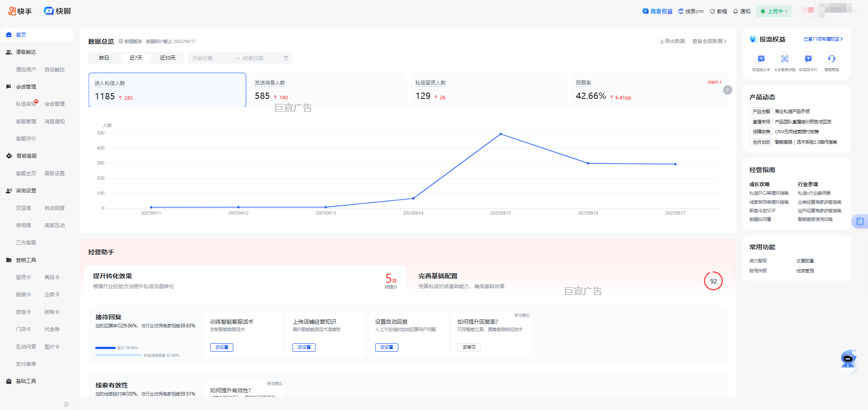Screen dimensions: 868x410
Task: Select the 昨日 time range
Action: [x=104, y=58]
